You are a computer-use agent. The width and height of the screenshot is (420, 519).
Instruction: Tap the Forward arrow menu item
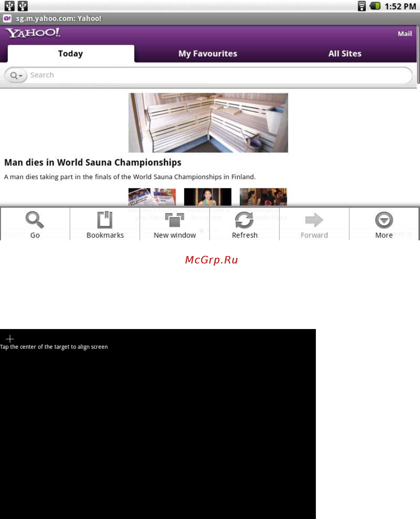pyautogui.click(x=314, y=224)
